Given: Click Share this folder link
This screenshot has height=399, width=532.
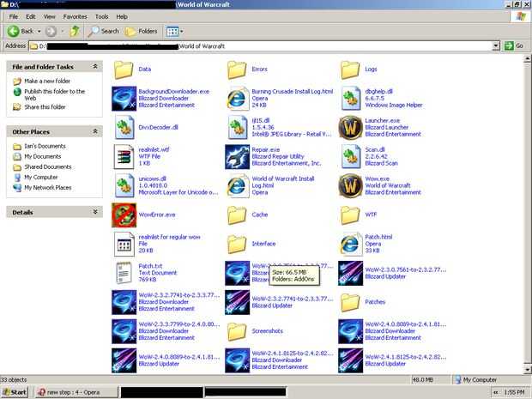Looking at the screenshot, I should 45,107.
